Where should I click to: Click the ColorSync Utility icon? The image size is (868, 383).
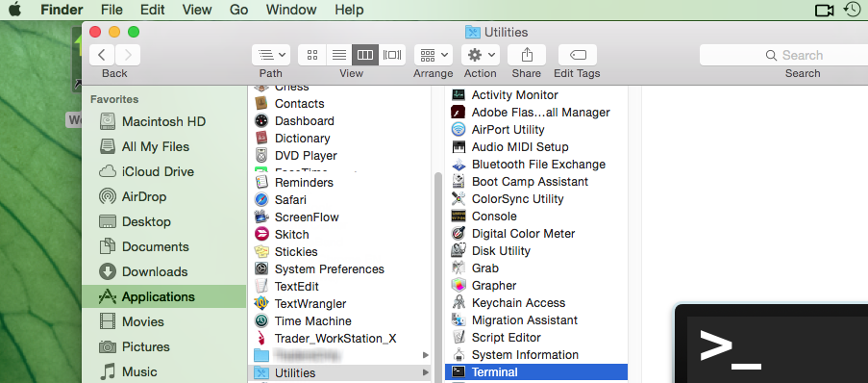[459, 199]
